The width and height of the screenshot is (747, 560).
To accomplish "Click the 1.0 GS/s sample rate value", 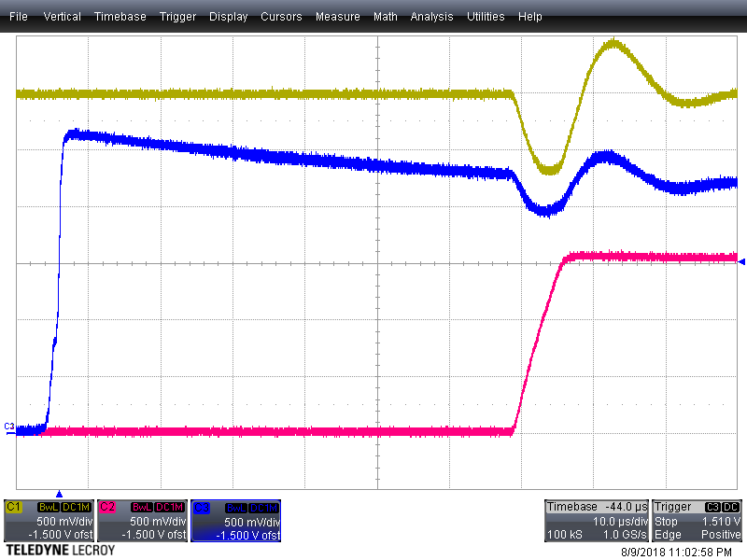I will point(625,535).
